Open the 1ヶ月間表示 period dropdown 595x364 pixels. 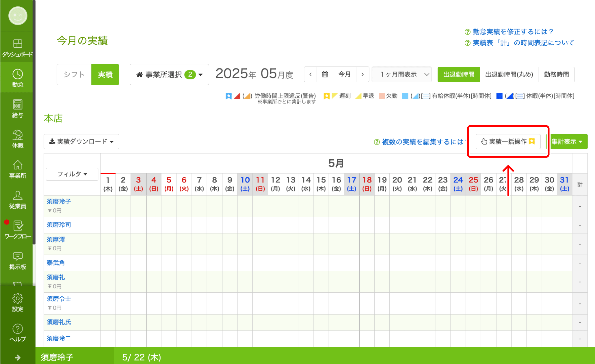(x=401, y=74)
